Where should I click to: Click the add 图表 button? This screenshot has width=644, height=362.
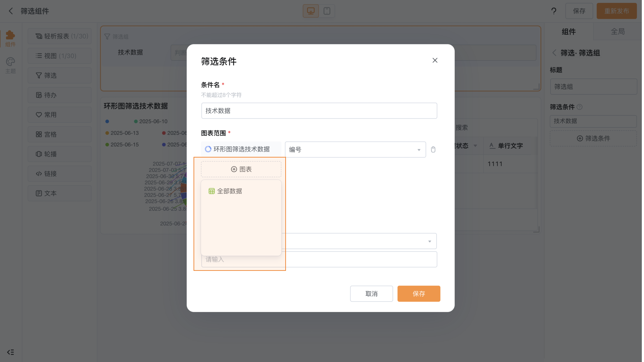coord(241,169)
